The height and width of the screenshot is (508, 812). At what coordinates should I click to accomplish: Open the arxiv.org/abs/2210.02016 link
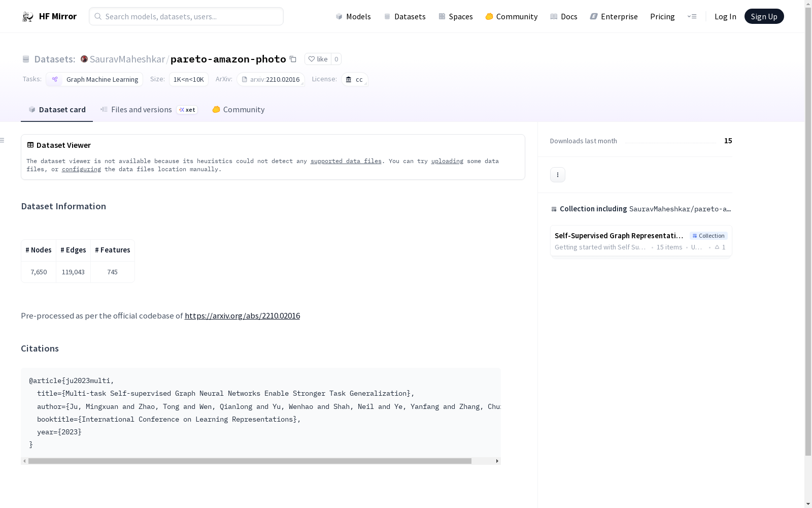pyautogui.click(x=242, y=315)
